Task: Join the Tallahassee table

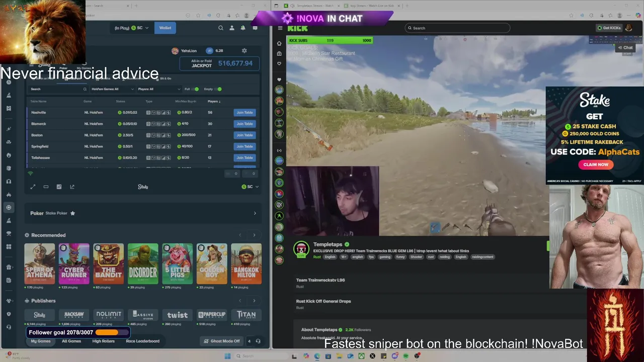Action: tap(245, 158)
